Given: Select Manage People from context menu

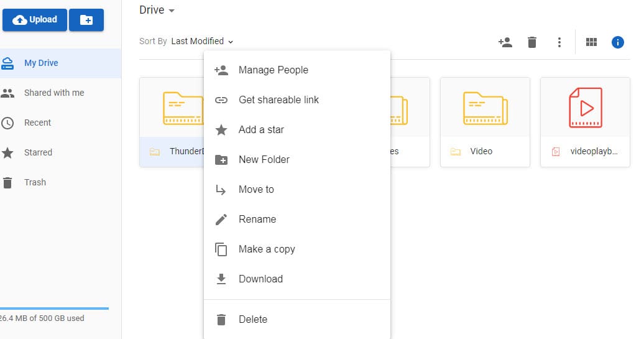Looking at the screenshot, I should pyautogui.click(x=273, y=70).
